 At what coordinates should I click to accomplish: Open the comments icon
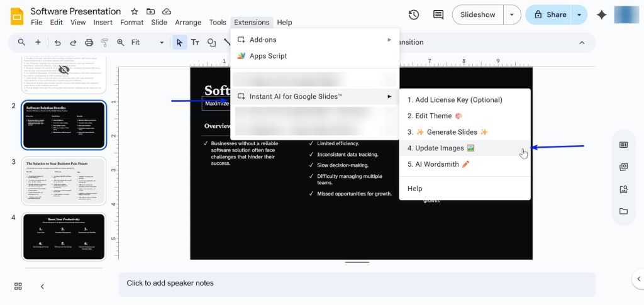click(x=438, y=14)
